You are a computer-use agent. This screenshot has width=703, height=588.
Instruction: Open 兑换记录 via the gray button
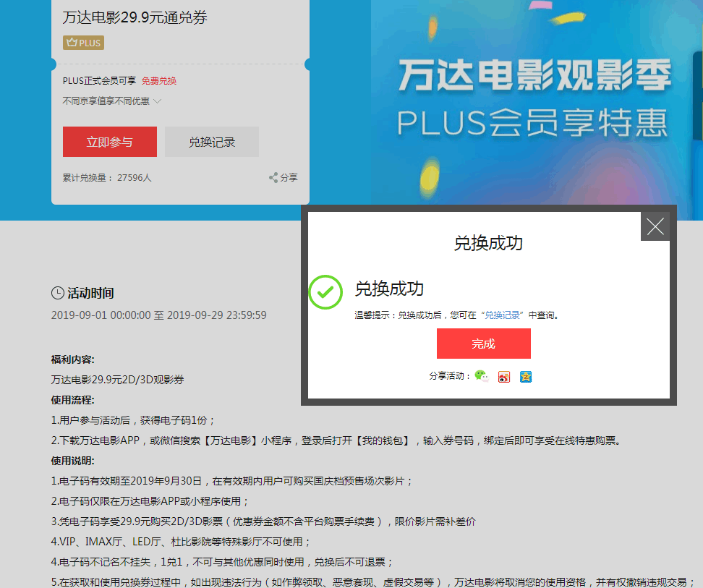(x=212, y=142)
